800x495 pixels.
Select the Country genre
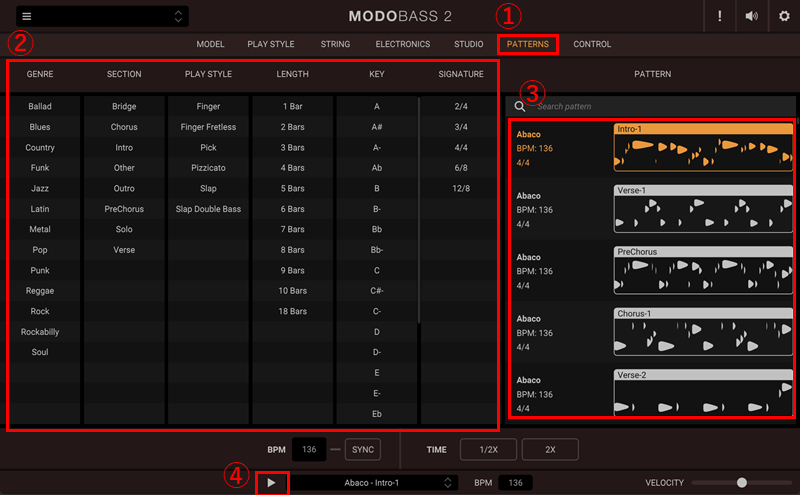40,147
